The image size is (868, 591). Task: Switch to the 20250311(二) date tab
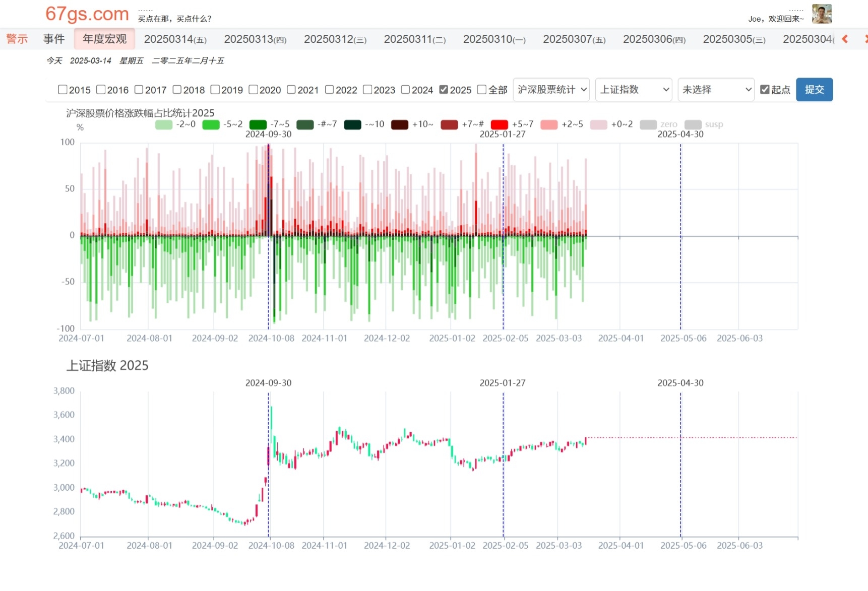pyautogui.click(x=415, y=39)
